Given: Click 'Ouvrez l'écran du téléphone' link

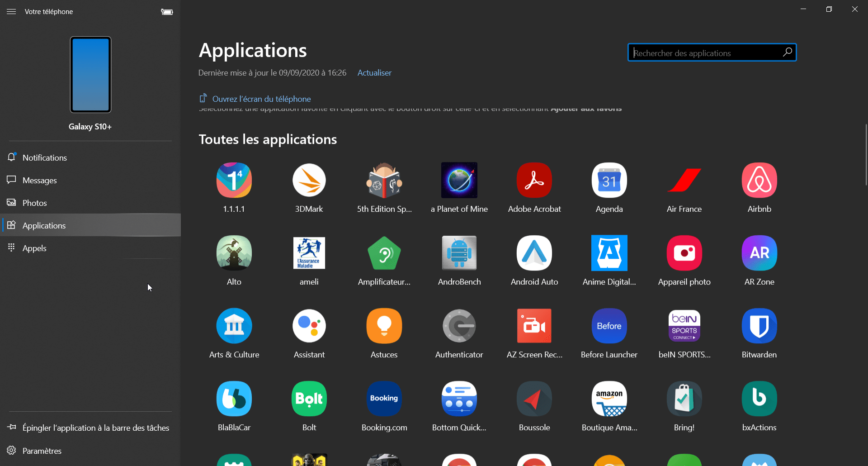Looking at the screenshot, I should (261, 99).
